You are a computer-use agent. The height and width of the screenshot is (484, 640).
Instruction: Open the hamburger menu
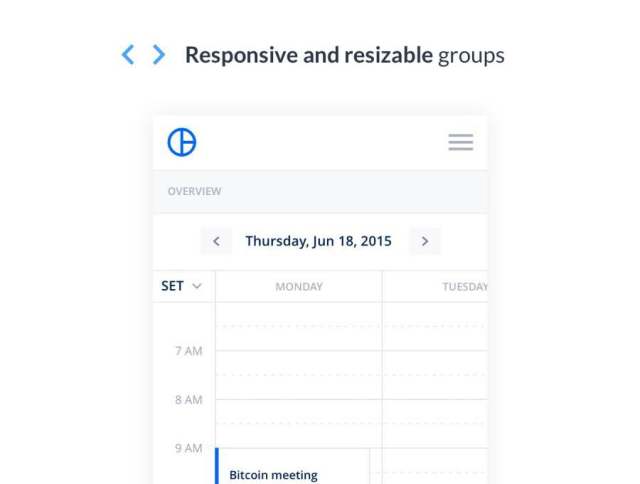[461, 142]
